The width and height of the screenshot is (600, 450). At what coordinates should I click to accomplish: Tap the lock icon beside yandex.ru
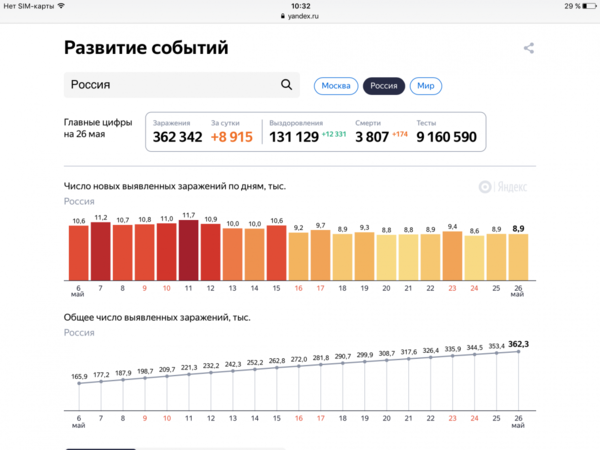coord(282,16)
